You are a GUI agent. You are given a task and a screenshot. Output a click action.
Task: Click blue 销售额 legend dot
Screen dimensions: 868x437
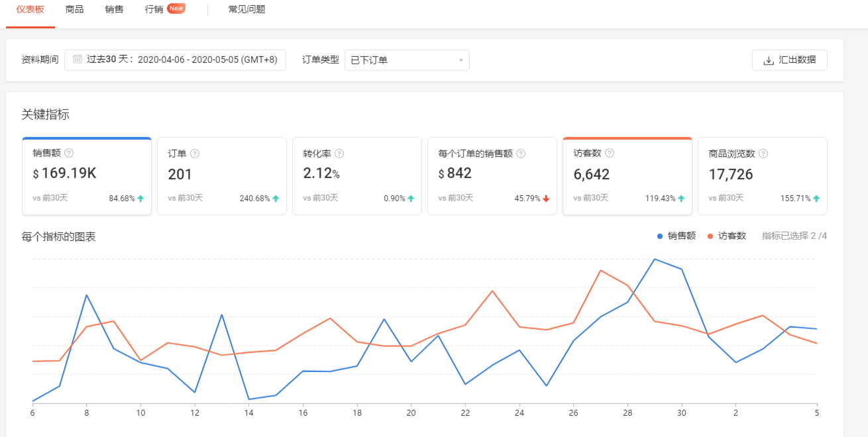[660, 236]
